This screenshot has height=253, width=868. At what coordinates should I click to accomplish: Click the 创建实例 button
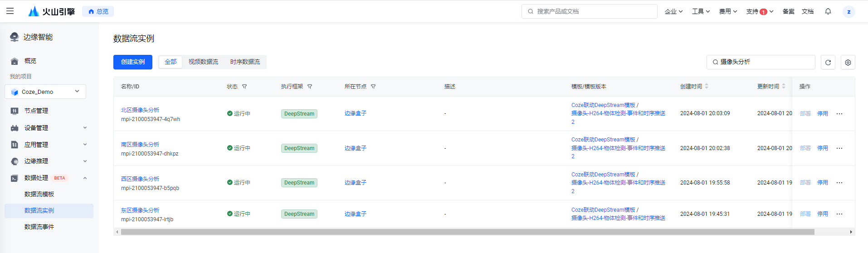click(133, 62)
